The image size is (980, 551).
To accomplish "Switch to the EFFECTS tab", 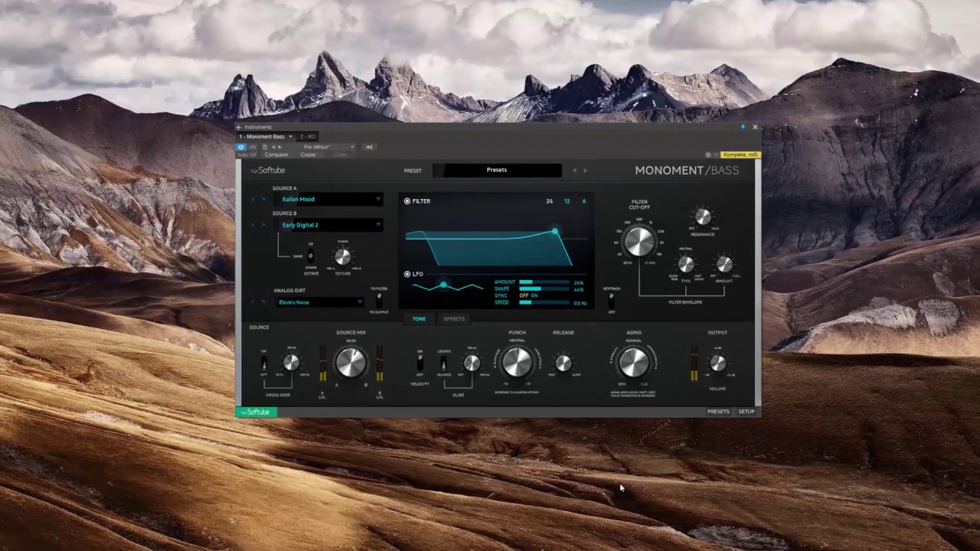I will click(x=453, y=318).
